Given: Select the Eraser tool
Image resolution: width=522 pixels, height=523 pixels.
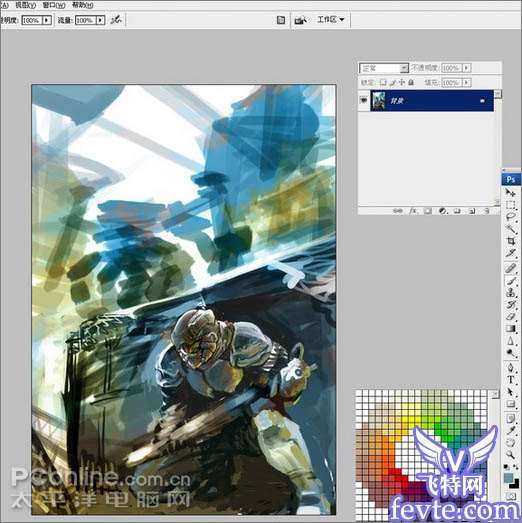Looking at the screenshot, I should pyautogui.click(x=510, y=317).
